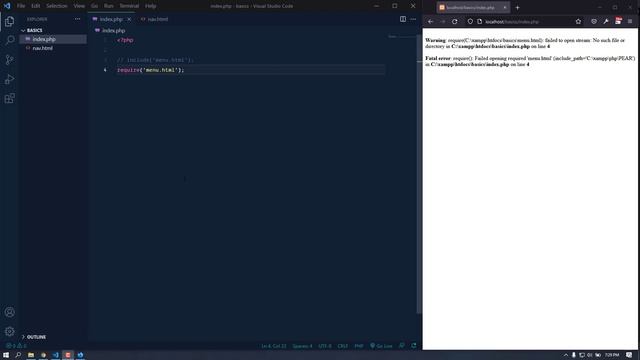The width and height of the screenshot is (640, 360).
Task: Reload the page in Firefox
Action: click(455, 21)
